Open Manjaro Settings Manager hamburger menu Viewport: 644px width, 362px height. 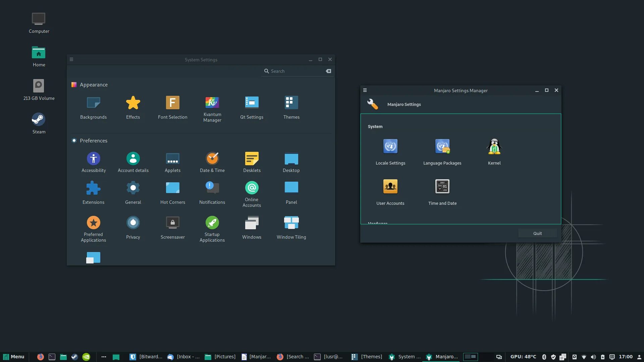pos(365,90)
